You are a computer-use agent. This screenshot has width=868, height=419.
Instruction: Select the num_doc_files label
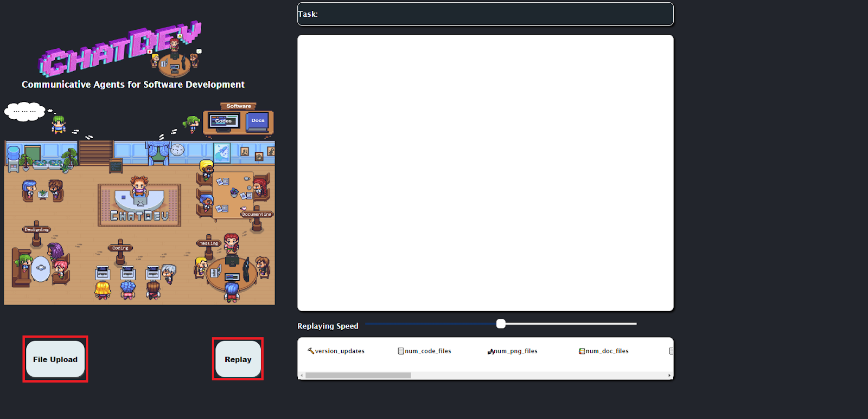tap(607, 351)
